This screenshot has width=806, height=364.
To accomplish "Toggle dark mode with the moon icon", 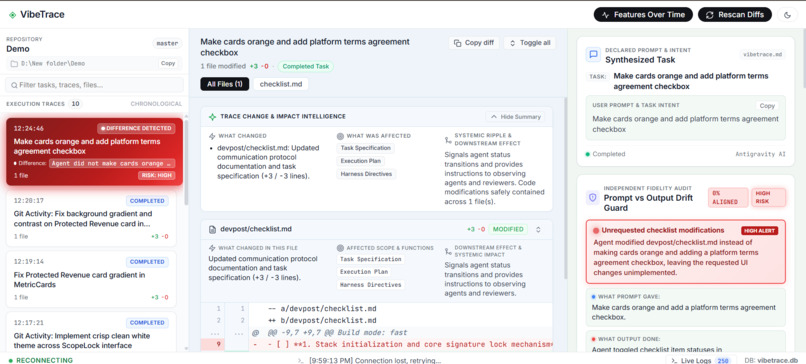I will (787, 15).
